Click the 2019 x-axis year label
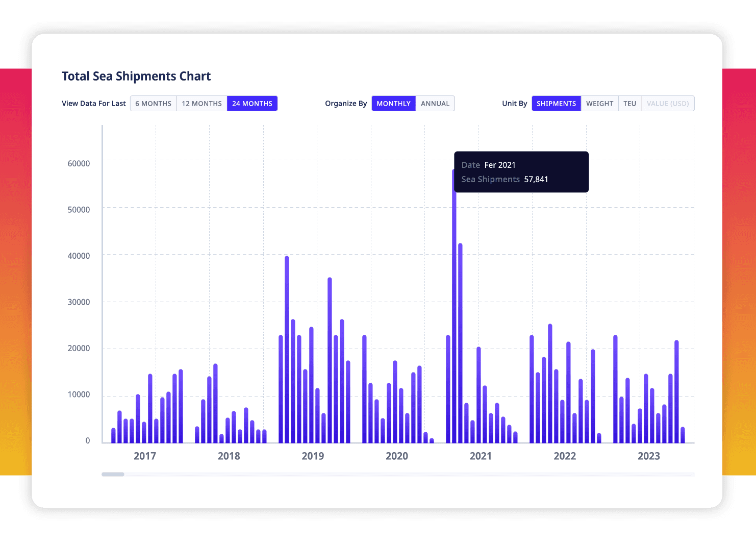756x544 pixels. tap(313, 456)
